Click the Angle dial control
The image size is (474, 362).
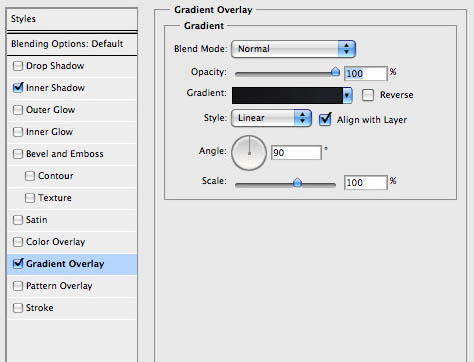point(249,153)
